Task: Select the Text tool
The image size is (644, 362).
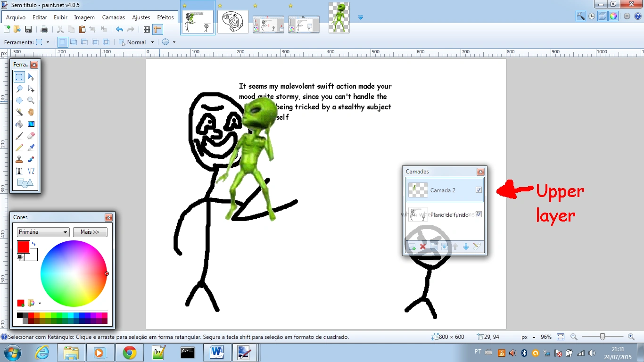Action: (x=19, y=171)
